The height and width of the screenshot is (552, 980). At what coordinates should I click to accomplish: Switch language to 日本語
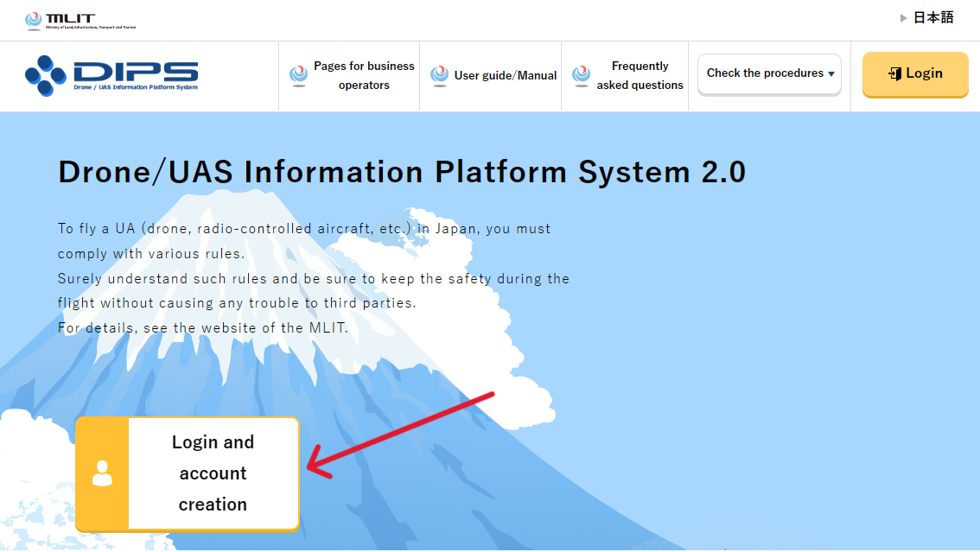tap(933, 17)
